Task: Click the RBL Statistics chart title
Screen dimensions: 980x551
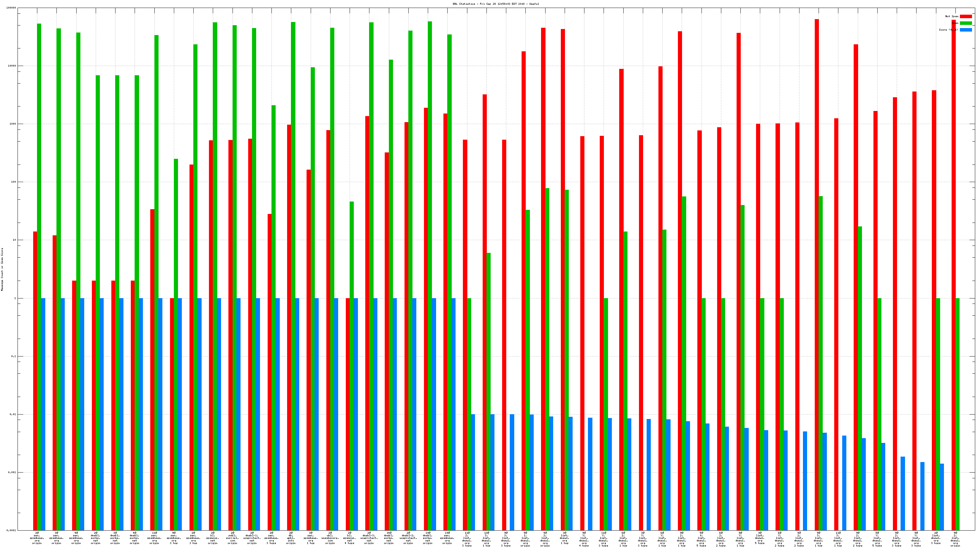Action: 495,4
